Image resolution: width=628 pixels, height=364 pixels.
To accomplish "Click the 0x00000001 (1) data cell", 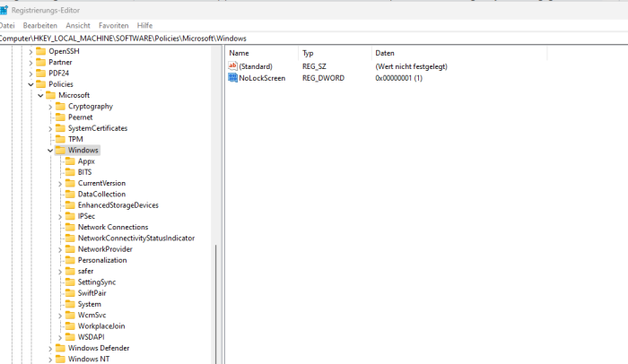I will pyautogui.click(x=398, y=78).
